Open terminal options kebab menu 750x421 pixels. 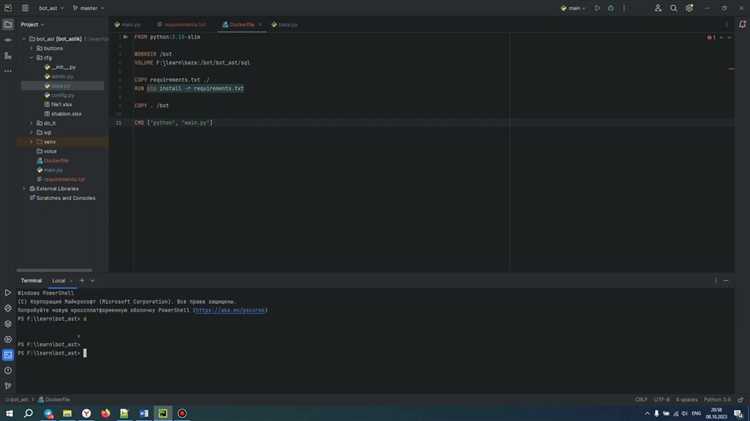(x=716, y=281)
